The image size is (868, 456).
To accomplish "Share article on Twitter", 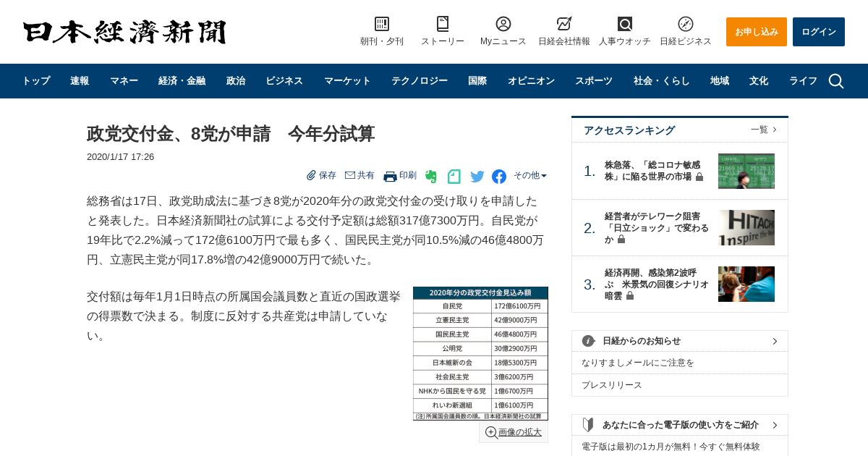I will 477,176.
